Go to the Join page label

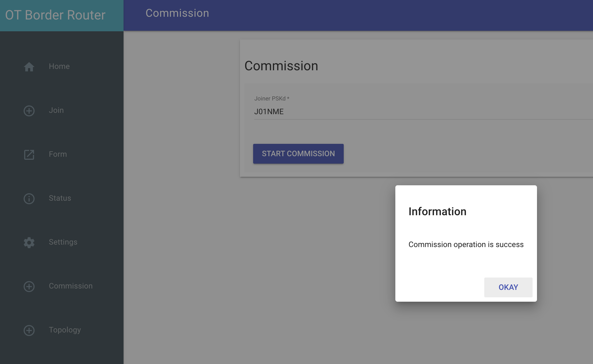[x=56, y=110]
